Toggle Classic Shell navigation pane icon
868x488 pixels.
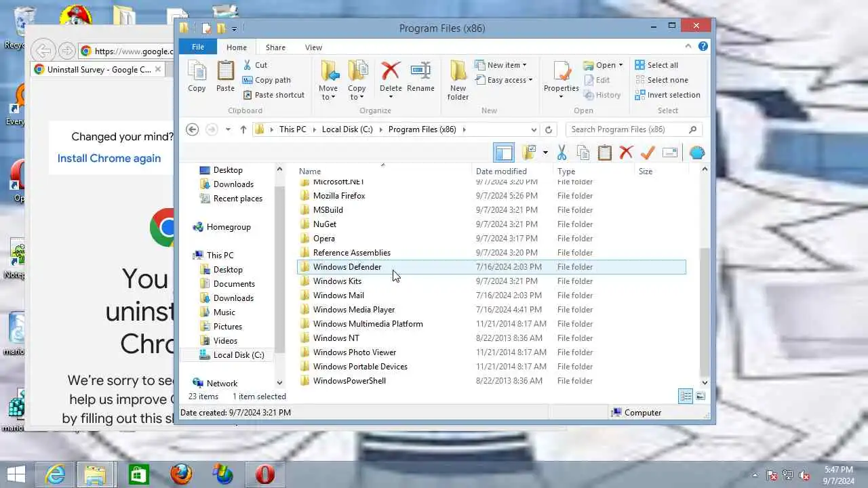tap(504, 152)
